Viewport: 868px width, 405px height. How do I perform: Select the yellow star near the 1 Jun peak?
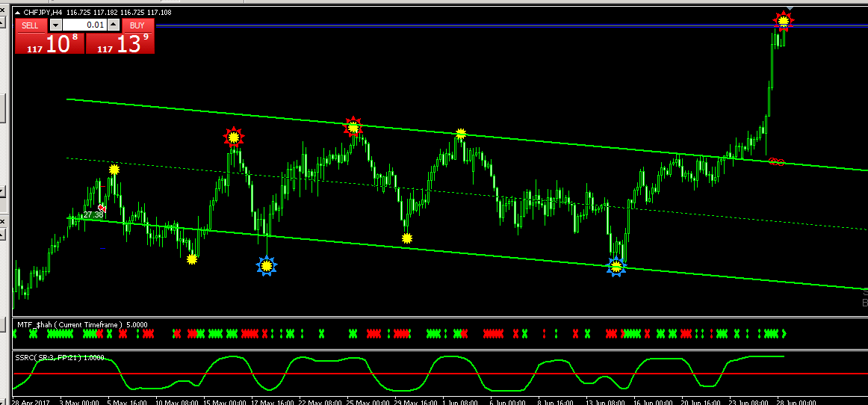(461, 134)
